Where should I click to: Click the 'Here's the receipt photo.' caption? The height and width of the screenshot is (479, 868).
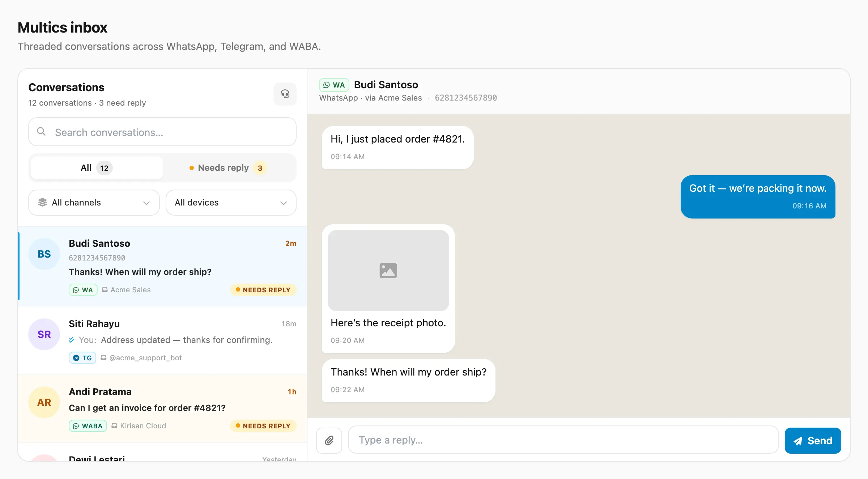(x=388, y=323)
